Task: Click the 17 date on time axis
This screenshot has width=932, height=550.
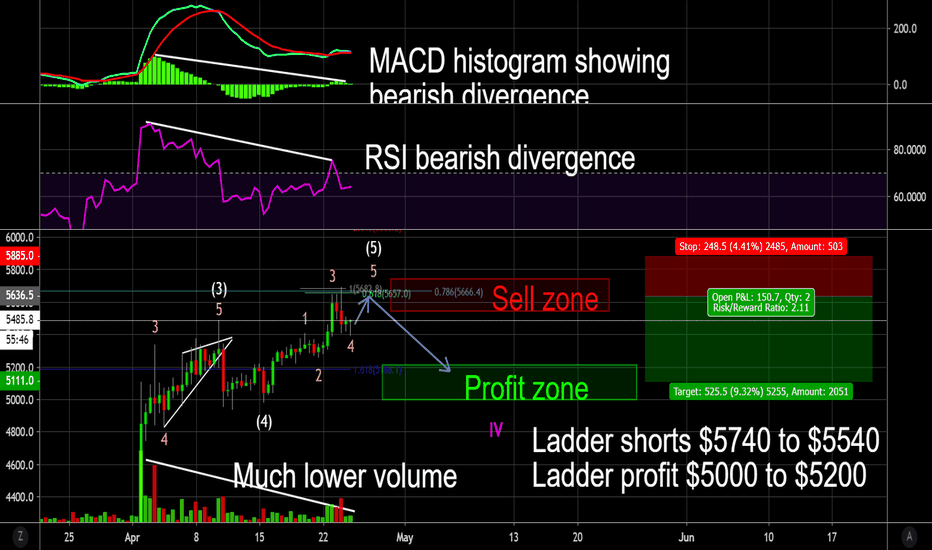Action: click(x=832, y=538)
